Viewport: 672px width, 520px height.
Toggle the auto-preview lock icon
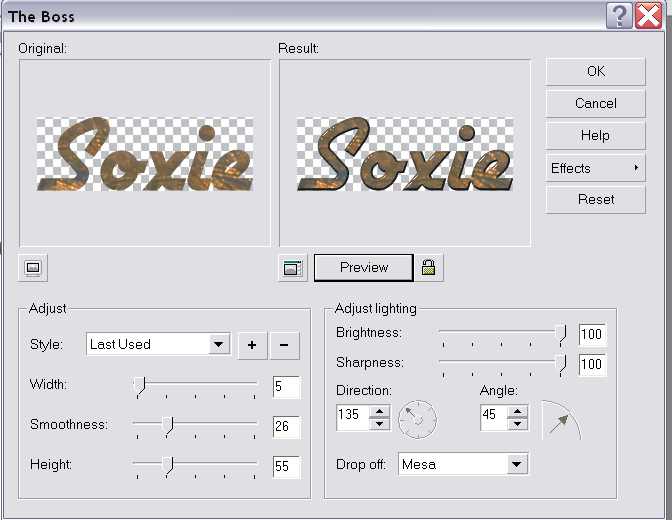pyautogui.click(x=428, y=268)
